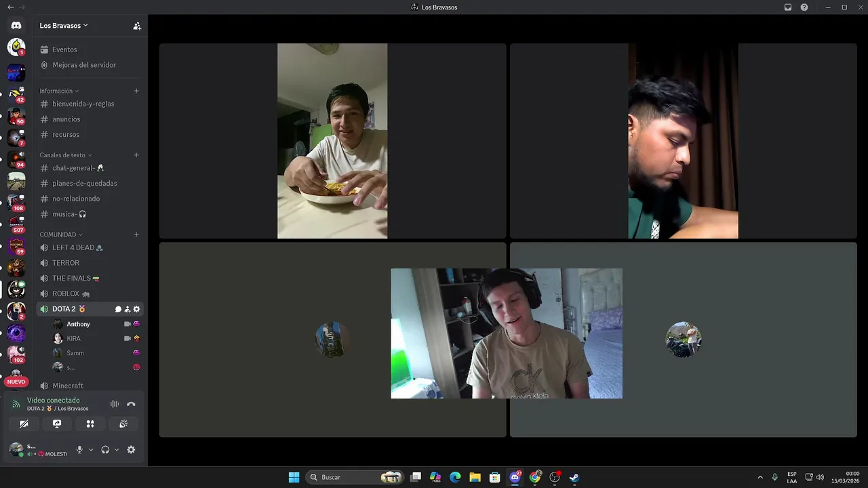
Task: Add channel to Información category
Action: coord(136,91)
